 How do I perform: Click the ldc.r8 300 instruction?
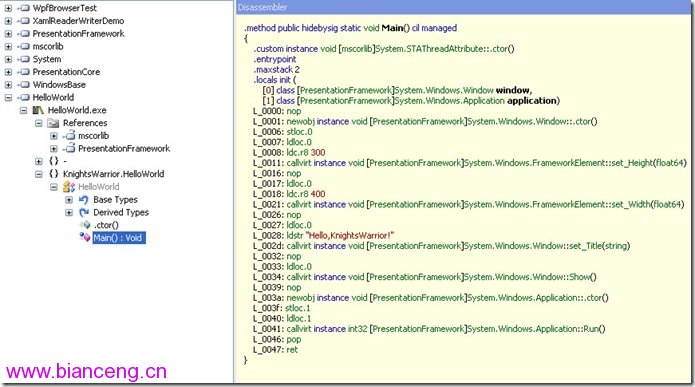click(306, 152)
